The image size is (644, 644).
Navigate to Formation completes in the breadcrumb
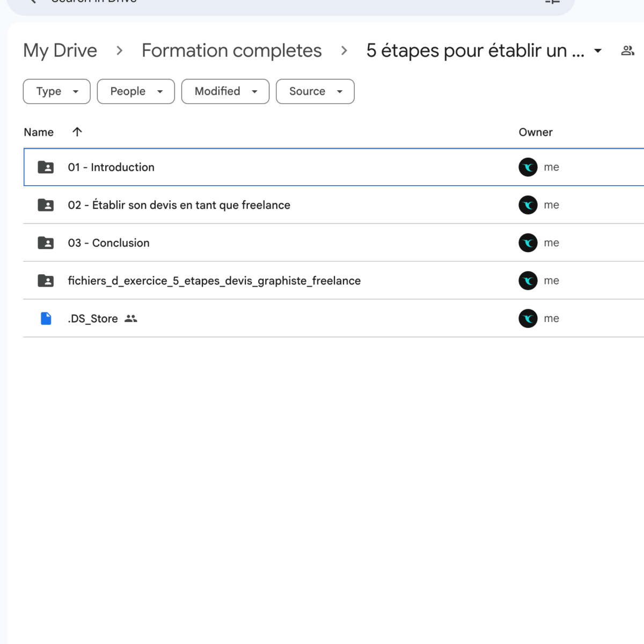[x=231, y=51]
